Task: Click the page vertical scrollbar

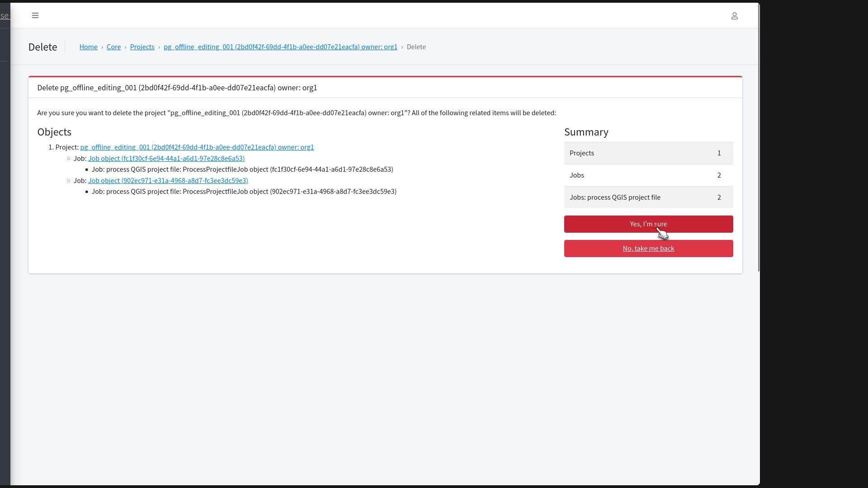Action: pyautogui.click(x=759, y=136)
